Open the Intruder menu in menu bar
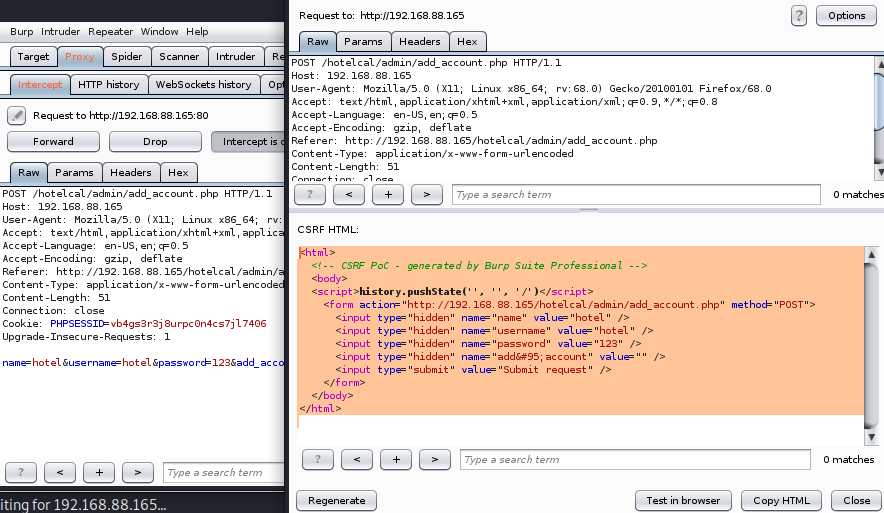884x513 pixels. 60,32
